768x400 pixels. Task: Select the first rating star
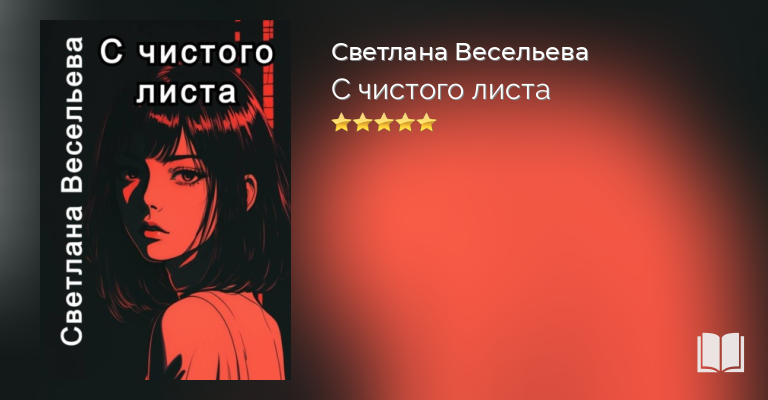341,122
